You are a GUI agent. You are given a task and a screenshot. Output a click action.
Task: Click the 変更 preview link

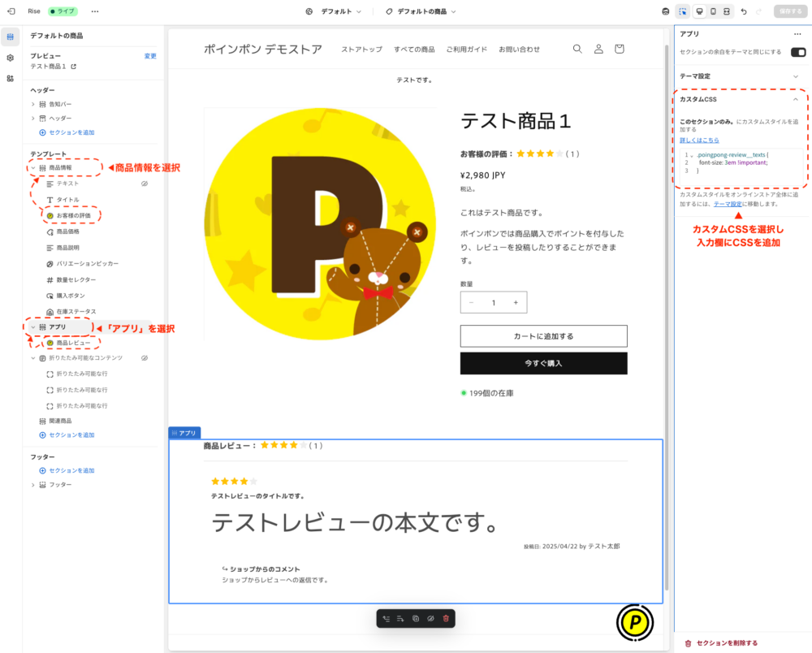coord(150,56)
